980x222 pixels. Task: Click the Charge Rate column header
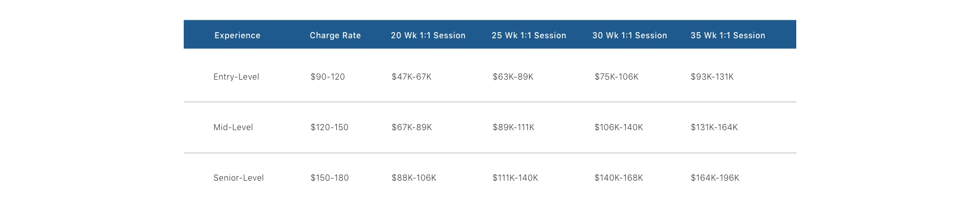335,35
